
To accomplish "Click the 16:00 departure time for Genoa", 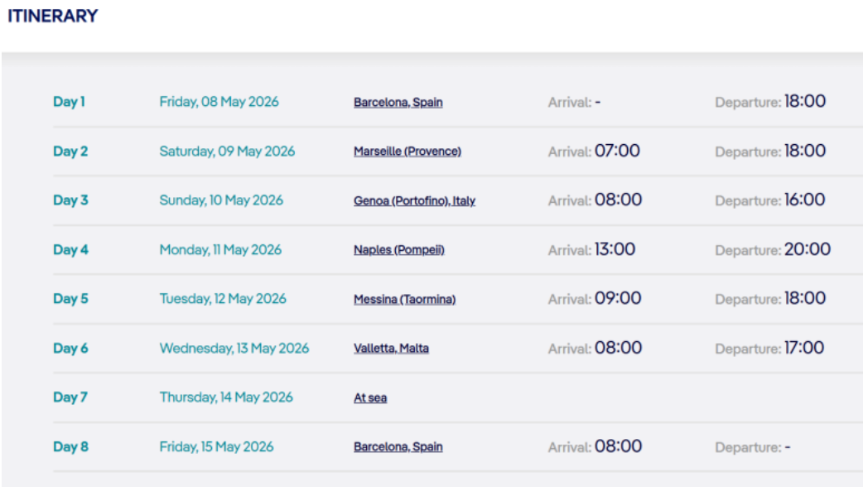I will [x=805, y=200].
